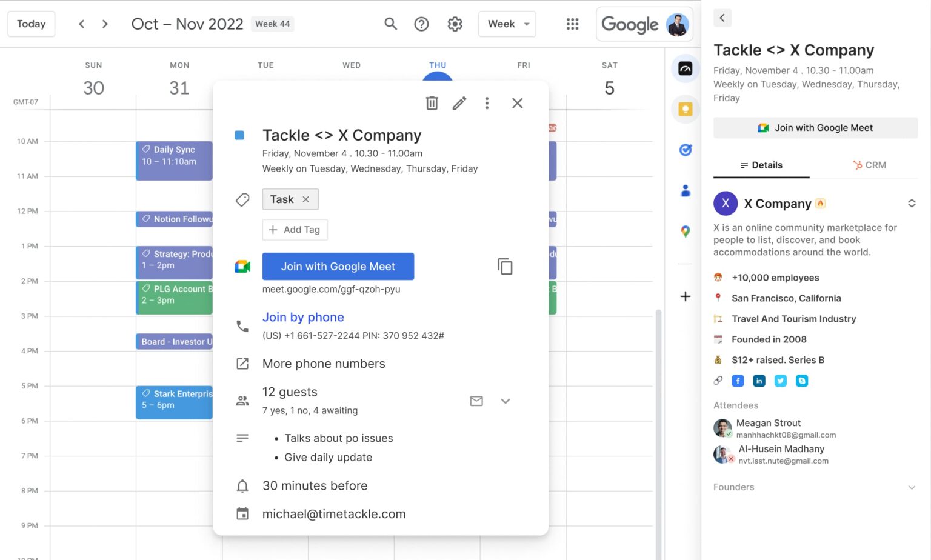Open Google Maps side panel icon
This screenshot has height=560, width=931.
(686, 231)
